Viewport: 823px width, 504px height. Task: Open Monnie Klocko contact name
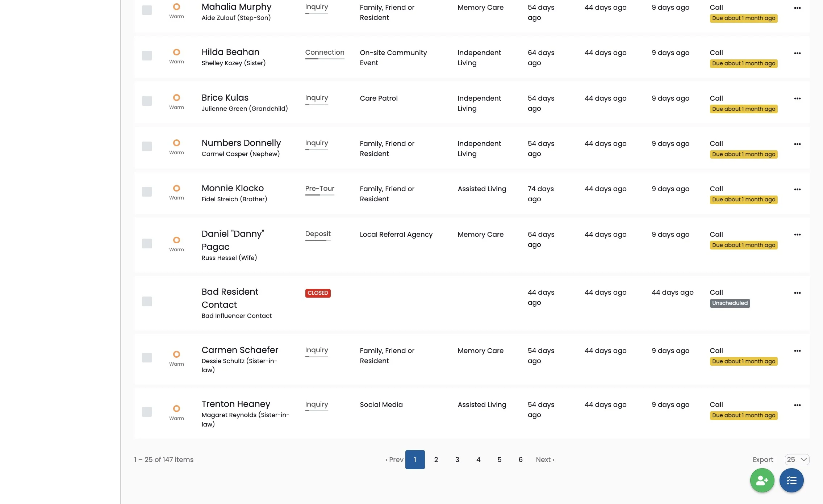click(233, 188)
